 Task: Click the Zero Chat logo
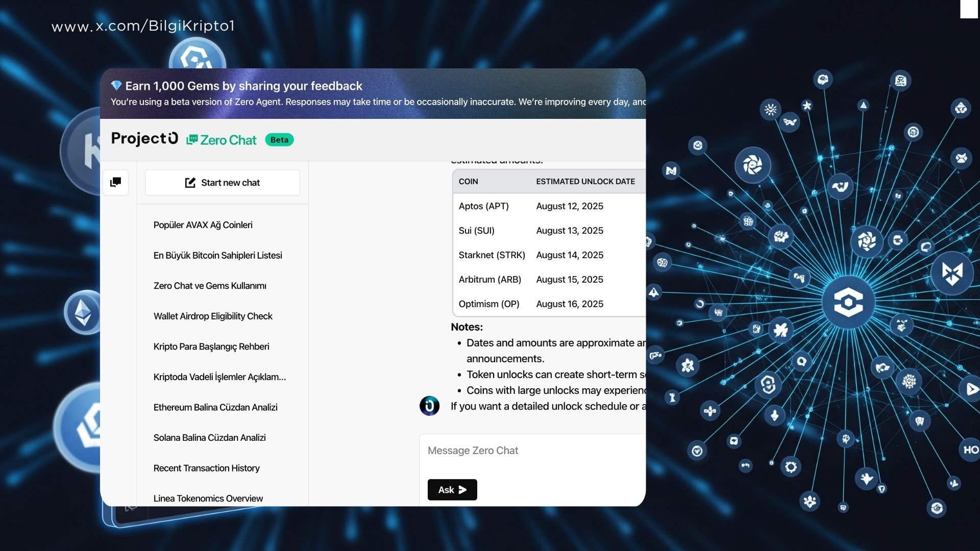click(x=222, y=140)
